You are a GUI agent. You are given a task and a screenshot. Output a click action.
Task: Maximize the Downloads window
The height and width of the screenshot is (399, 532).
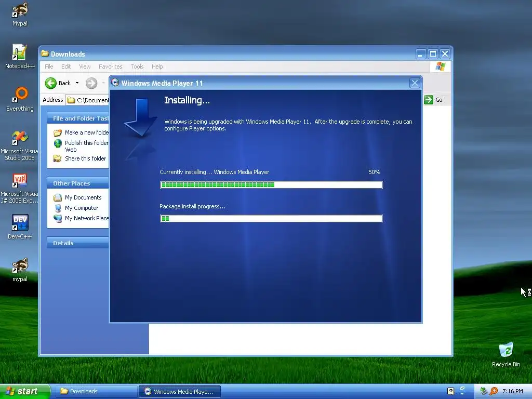tap(433, 54)
